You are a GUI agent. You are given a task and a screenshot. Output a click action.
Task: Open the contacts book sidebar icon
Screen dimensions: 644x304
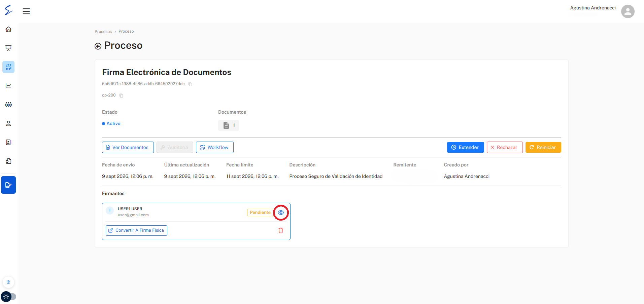click(x=8, y=142)
